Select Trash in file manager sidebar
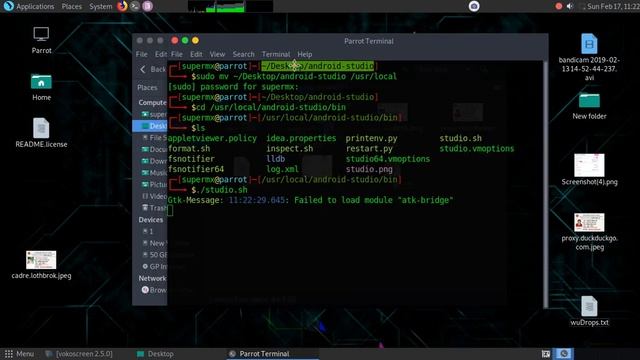 (x=151, y=208)
